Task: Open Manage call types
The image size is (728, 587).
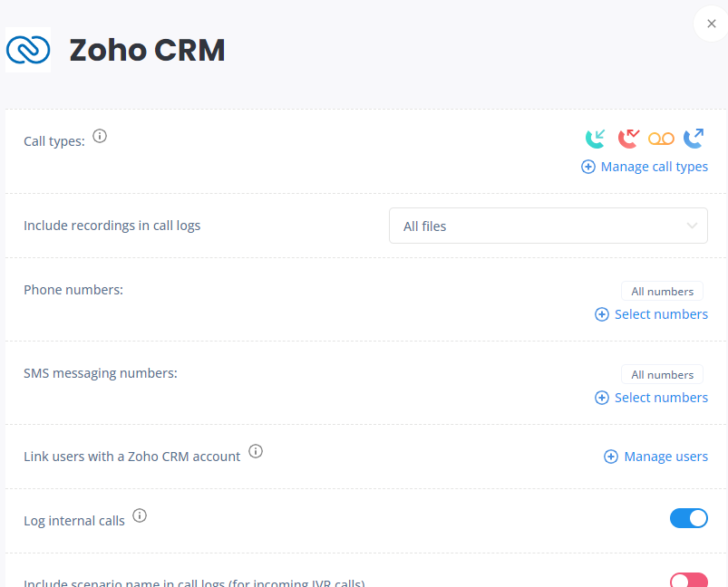Action: pyautogui.click(x=645, y=167)
